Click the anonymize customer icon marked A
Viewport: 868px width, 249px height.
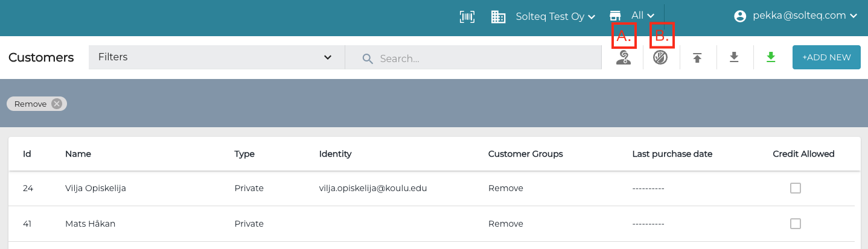624,58
